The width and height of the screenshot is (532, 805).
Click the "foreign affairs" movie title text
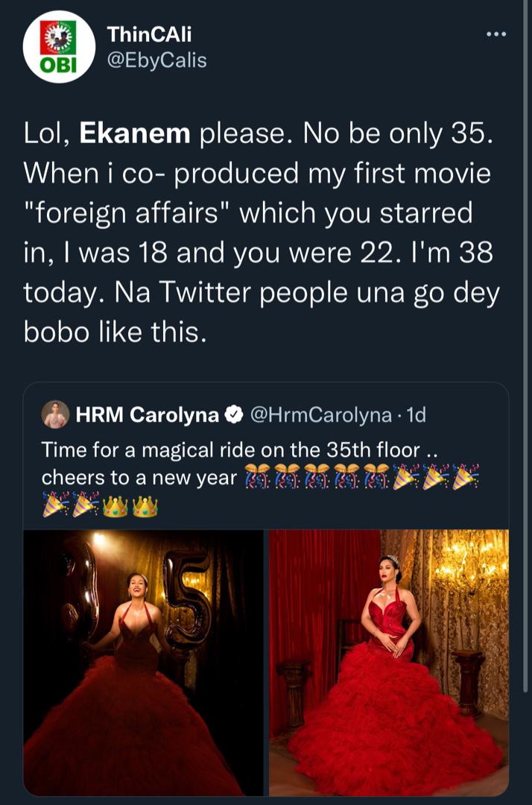pos(127,213)
